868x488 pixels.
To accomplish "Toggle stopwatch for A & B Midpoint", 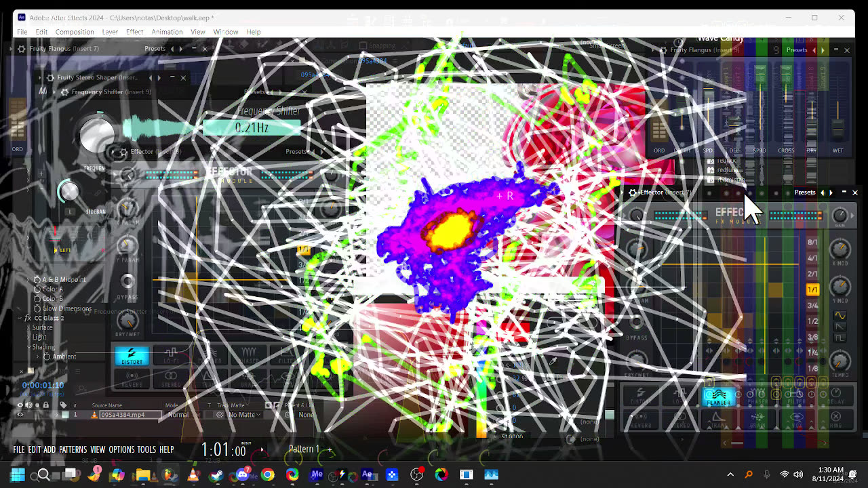I will click(37, 280).
